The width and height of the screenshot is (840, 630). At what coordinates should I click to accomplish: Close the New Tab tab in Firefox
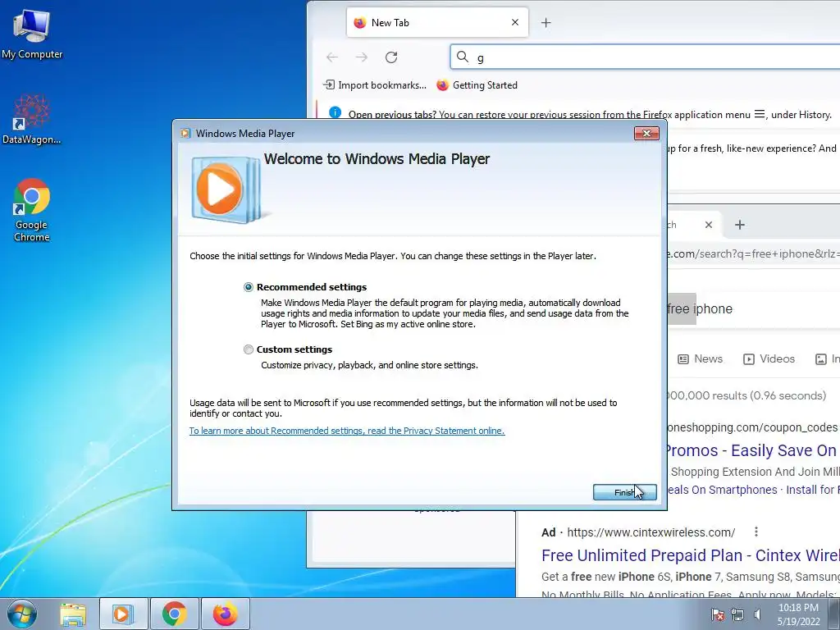tap(515, 22)
